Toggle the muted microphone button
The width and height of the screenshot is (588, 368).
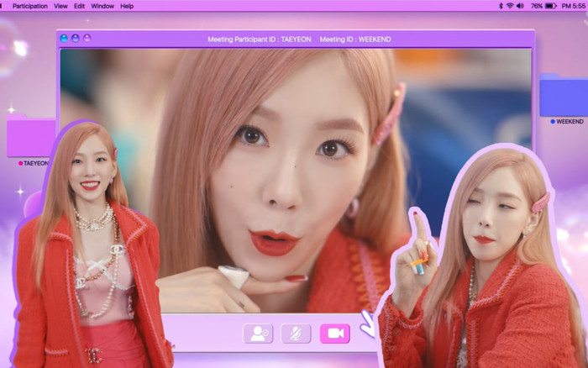pos(296,333)
